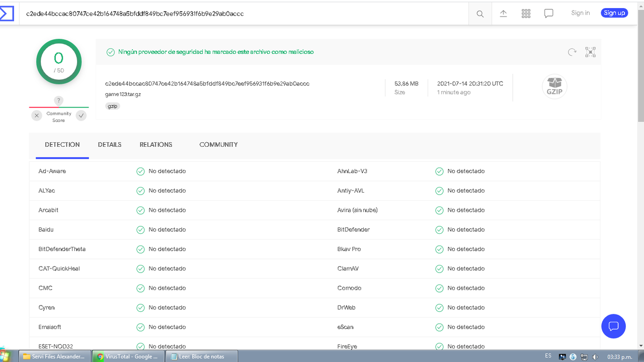This screenshot has height=362, width=644.
Task: Click the Arcabit engine name
Action: (48, 210)
